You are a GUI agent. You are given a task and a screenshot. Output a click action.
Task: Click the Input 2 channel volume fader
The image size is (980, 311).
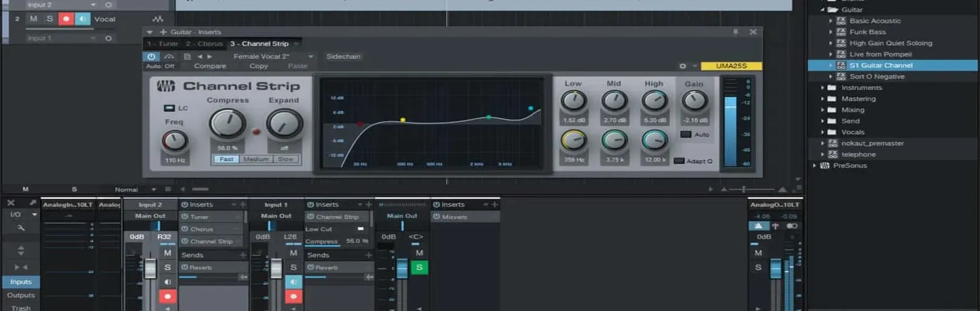tap(150, 268)
